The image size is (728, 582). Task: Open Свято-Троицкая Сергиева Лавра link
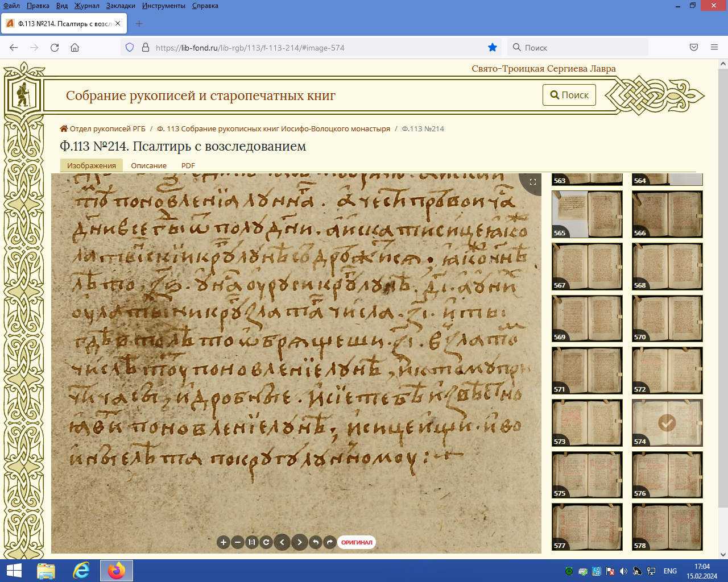point(544,69)
